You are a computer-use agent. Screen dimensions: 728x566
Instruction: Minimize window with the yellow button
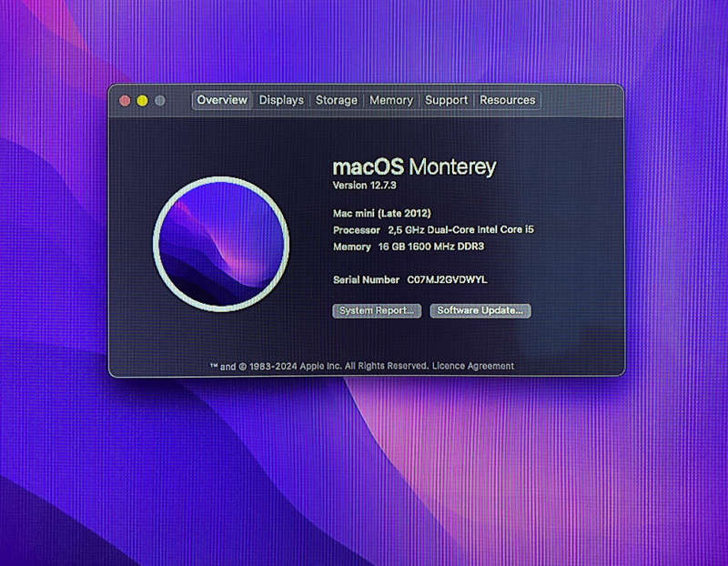[x=143, y=101]
